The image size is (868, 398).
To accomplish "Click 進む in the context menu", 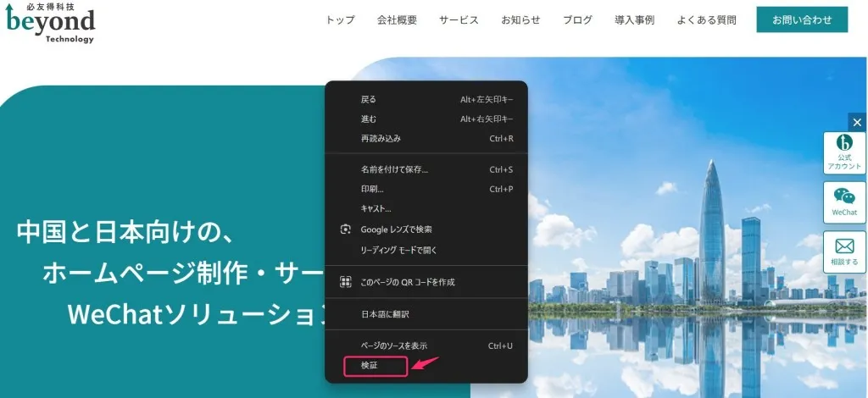I will (x=369, y=119).
